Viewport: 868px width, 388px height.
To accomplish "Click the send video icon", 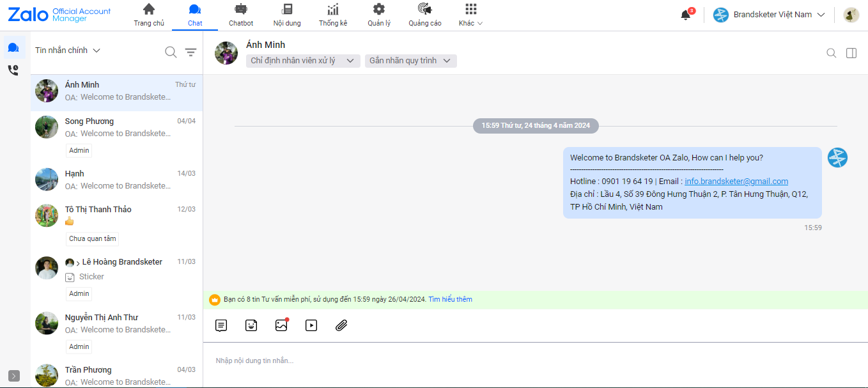I will tap(311, 325).
